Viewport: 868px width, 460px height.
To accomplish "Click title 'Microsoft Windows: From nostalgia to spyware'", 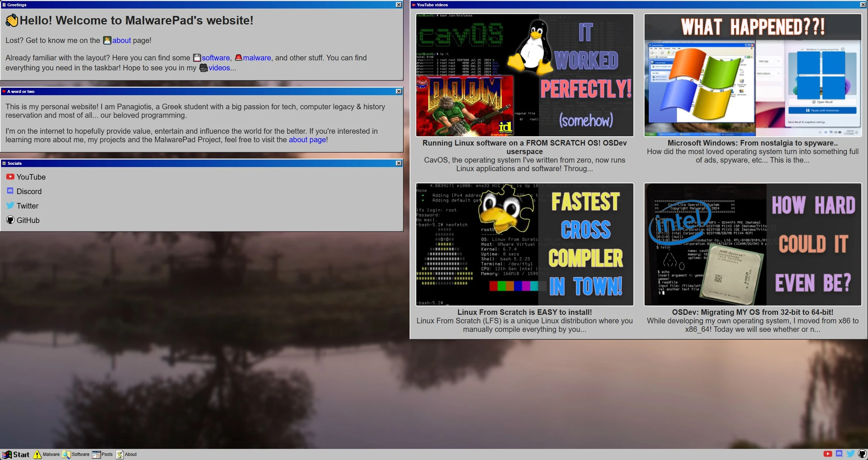I will point(753,143).
